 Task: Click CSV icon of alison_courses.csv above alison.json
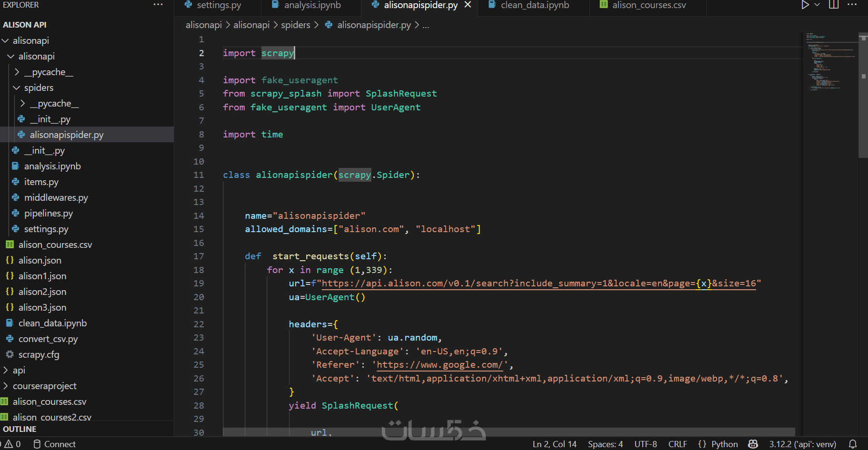[10, 245]
